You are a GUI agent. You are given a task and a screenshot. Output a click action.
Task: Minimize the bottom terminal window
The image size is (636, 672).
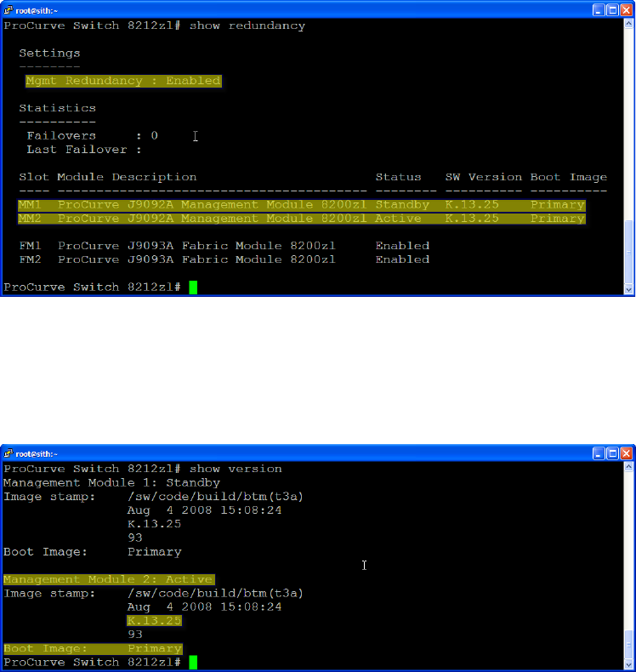pyautogui.click(x=599, y=453)
